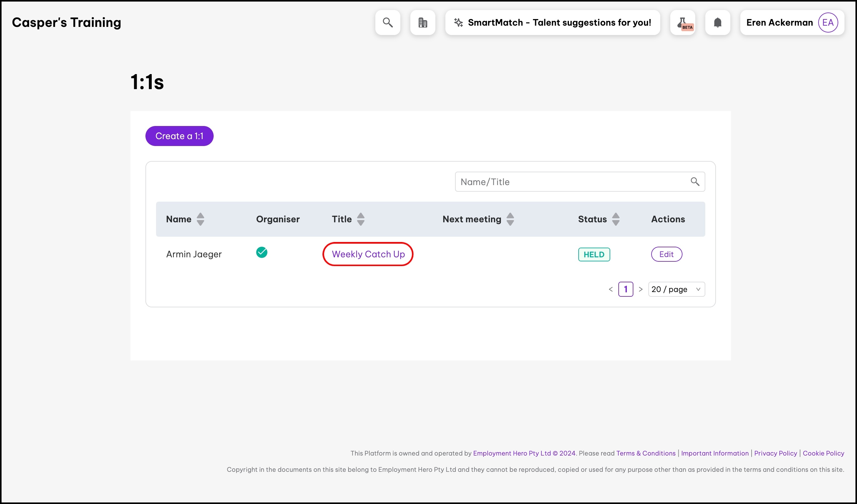Sort the table by Name
The height and width of the screenshot is (504, 857).
[200, 219]
